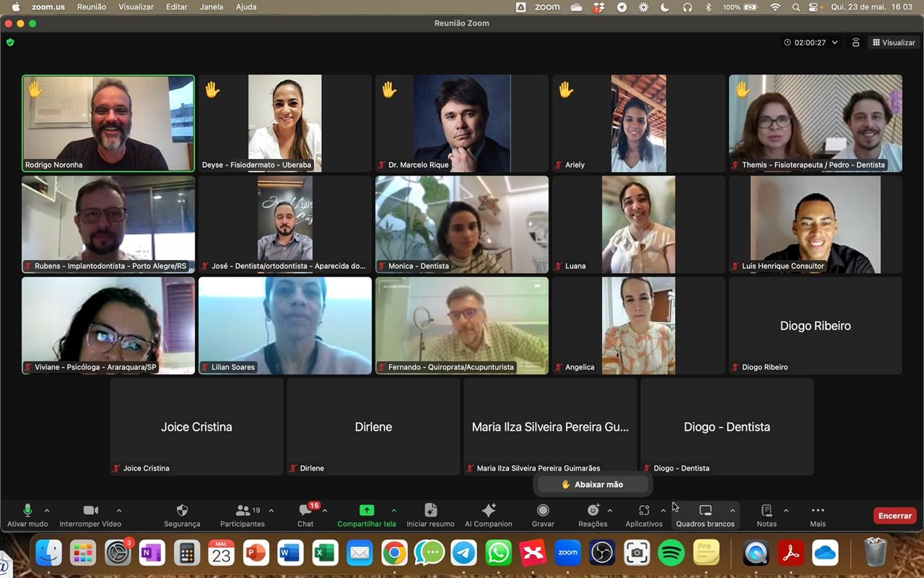Viewport: 924px width, 578px height.
Task: Select Dr. Marcelo Rique's video tile
Action: coord(462,123)
